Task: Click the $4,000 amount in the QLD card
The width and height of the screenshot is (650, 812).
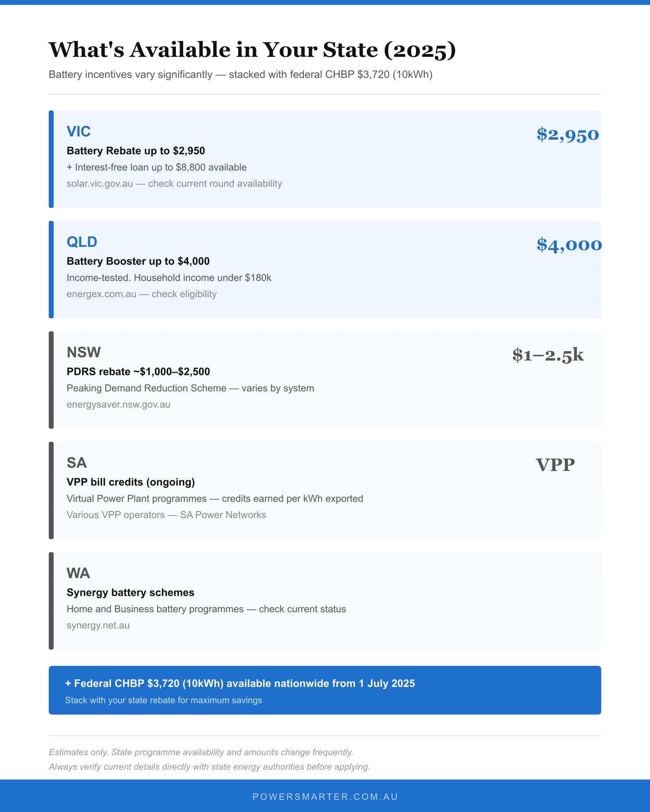Action: point(569,245)
